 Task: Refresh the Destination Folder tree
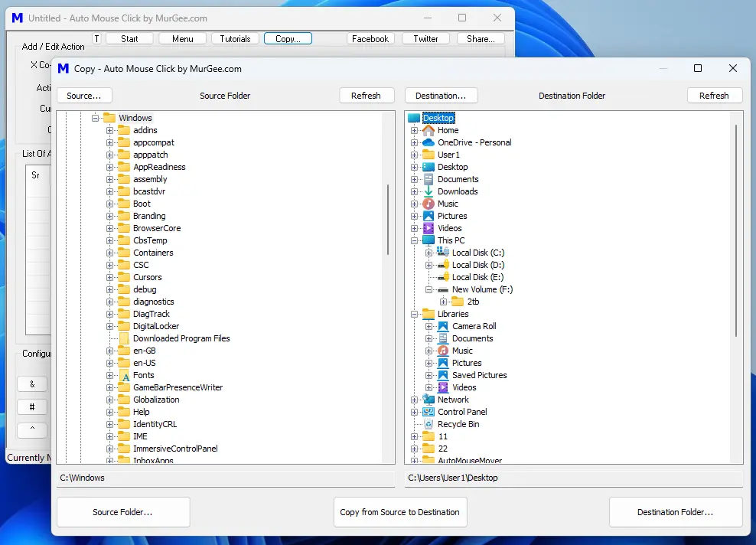pos(715,96)
